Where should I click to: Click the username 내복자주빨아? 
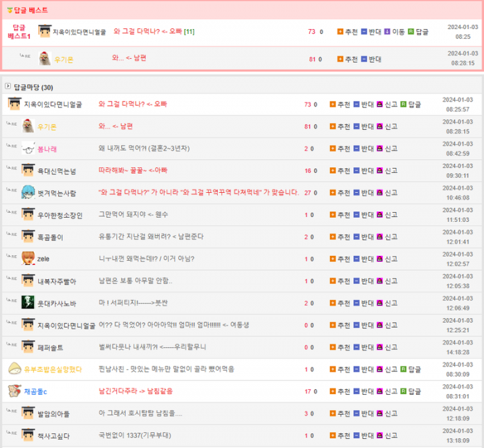(x=57, y=281)
